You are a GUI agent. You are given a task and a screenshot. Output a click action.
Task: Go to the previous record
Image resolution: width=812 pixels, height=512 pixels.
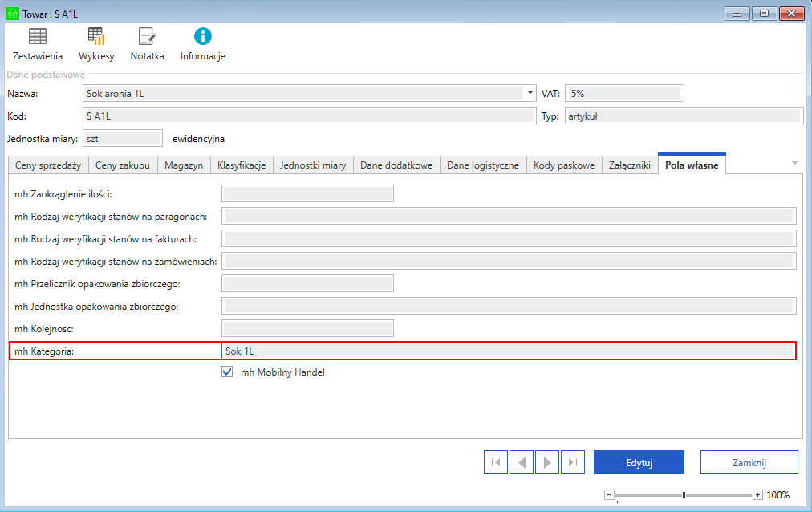(522, 462)
